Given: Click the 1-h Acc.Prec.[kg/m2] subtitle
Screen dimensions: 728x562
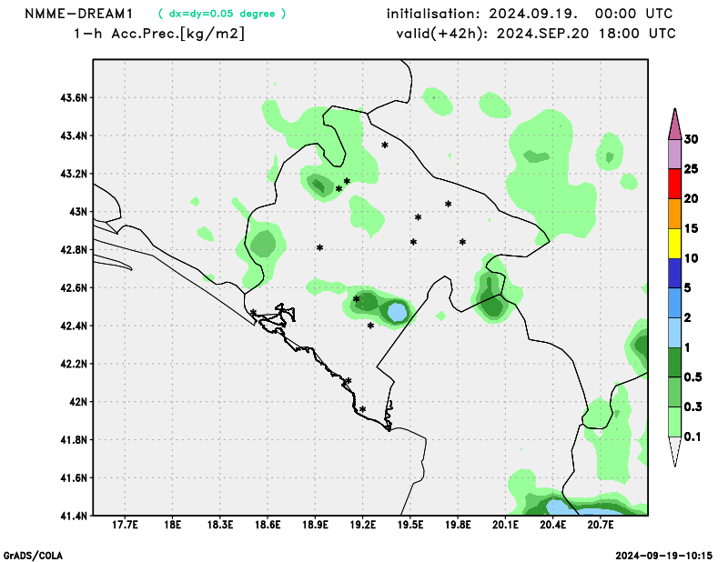Looking at the screenshot, I should click(158, 34).
